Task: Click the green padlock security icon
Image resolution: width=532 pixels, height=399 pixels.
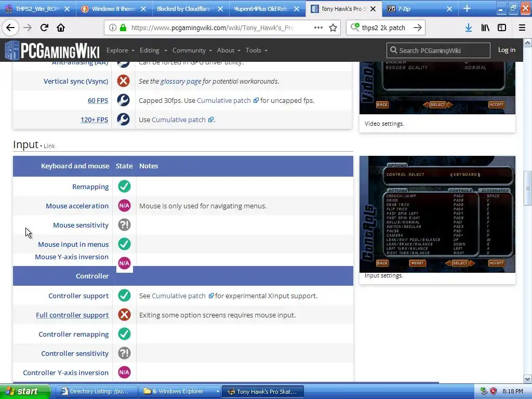Action: click(x=123, y=28)
